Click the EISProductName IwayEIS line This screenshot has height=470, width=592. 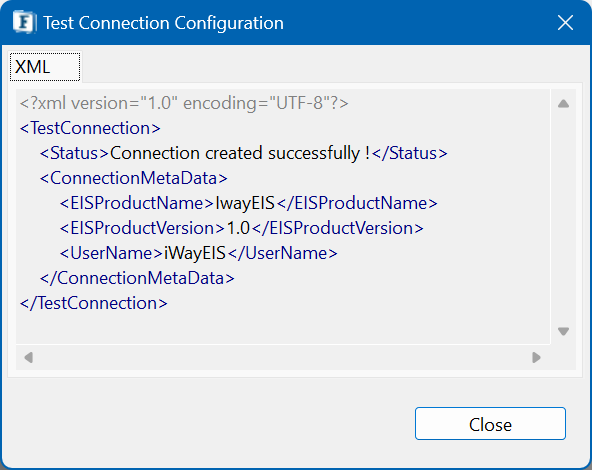pos(248,203)
